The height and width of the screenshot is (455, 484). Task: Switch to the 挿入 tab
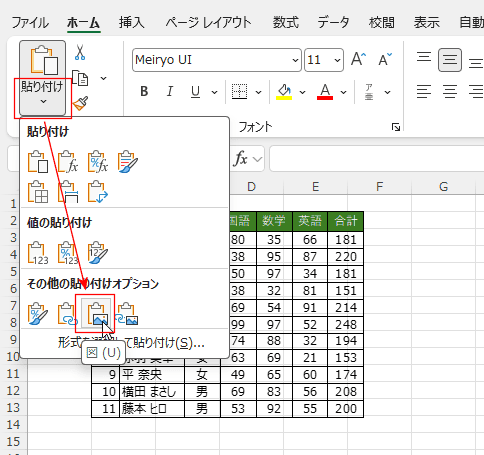132,23
